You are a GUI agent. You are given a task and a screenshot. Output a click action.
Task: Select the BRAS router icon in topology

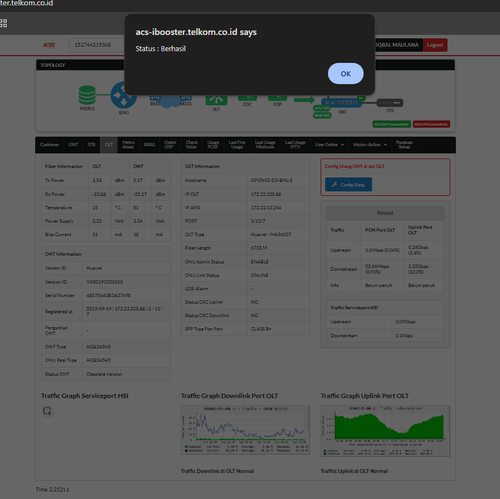[124, 96]
